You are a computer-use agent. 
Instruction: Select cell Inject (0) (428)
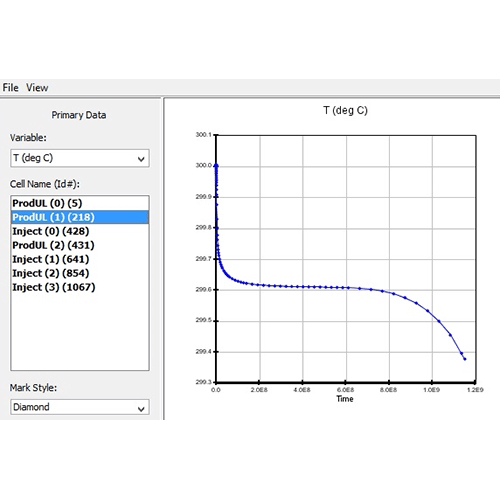(80, 231)
